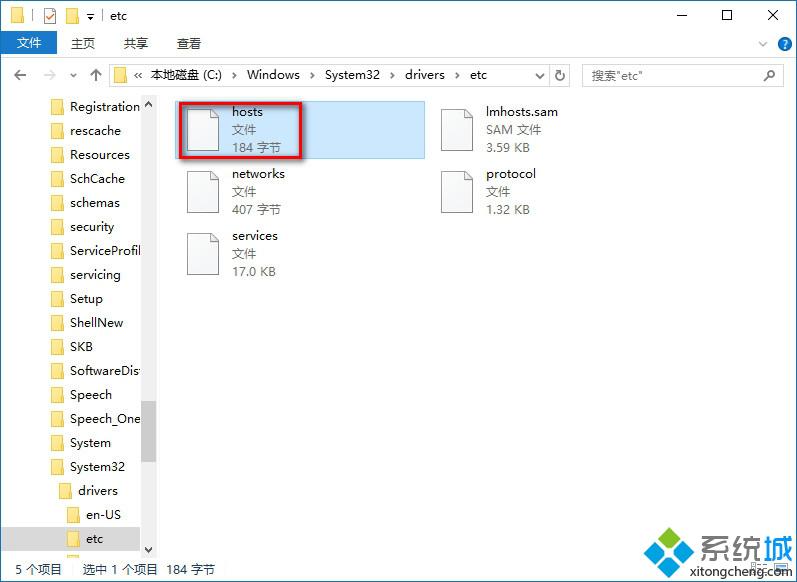Open the chevron after 本地磁盘 (C:)
This screenshot has height=582, width=797.
pos(234,76)
